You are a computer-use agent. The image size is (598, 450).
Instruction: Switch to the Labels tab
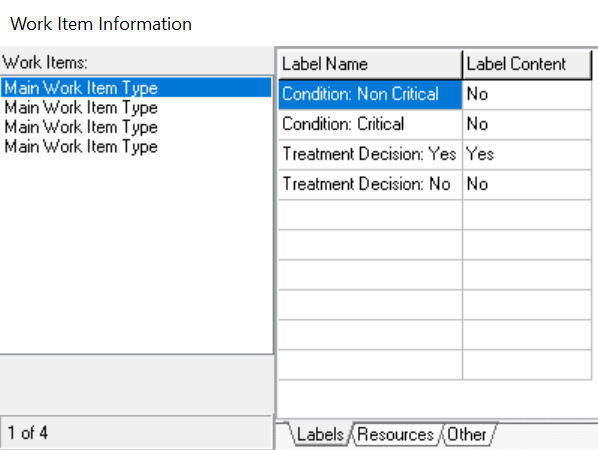click(x=320, y=434)
